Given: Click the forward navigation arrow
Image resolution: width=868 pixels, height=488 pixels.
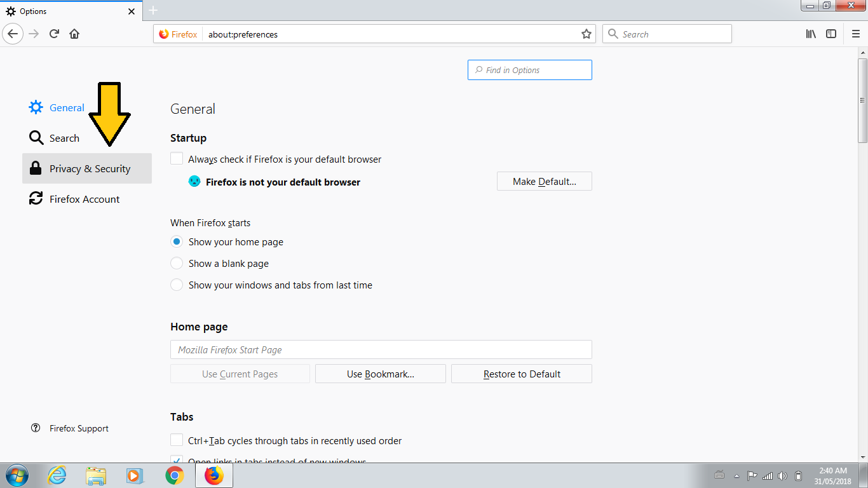Looking at the screenshot, I should pos(34,34).
